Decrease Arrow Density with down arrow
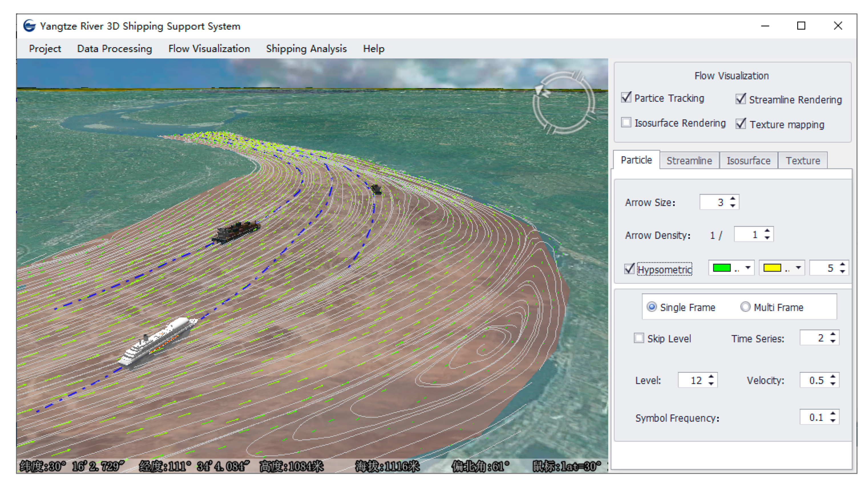This screenshot has width=868, height=486. pos(767,238)
